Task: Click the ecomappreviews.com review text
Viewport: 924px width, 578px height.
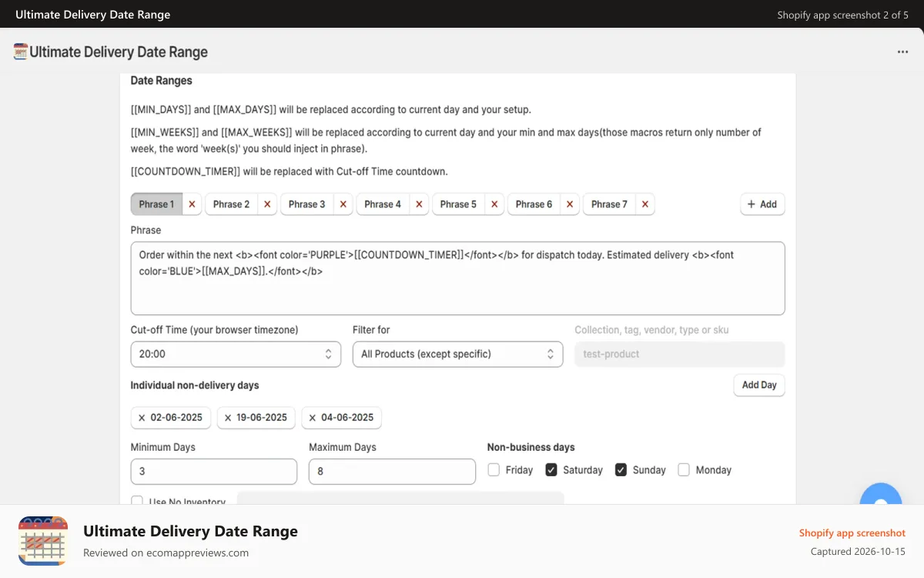Action: [x=166, y=553]
